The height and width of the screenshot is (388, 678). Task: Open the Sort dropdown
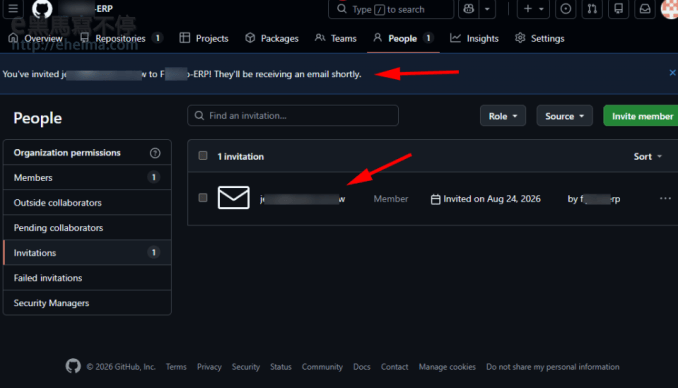click(x=648, y=157)
